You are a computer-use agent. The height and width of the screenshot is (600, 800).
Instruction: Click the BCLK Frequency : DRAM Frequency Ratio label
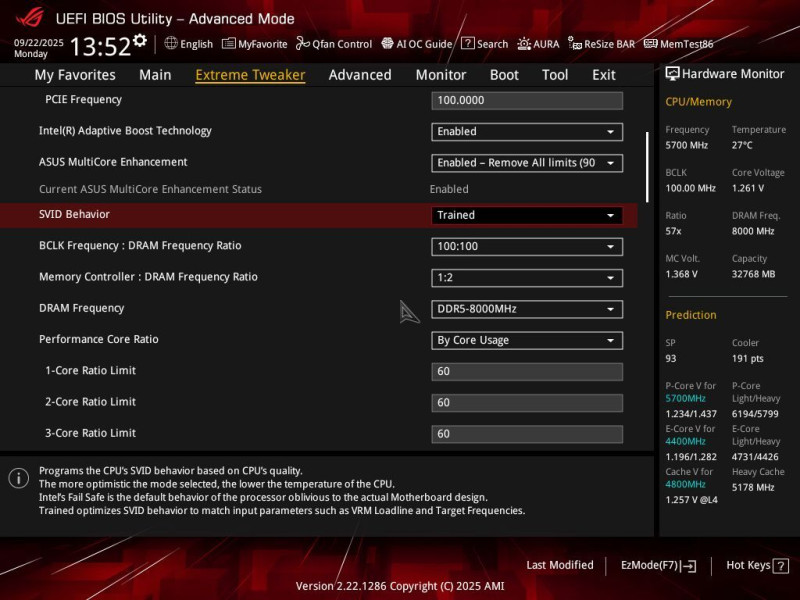pyautogui.click(x=140, y=245)
